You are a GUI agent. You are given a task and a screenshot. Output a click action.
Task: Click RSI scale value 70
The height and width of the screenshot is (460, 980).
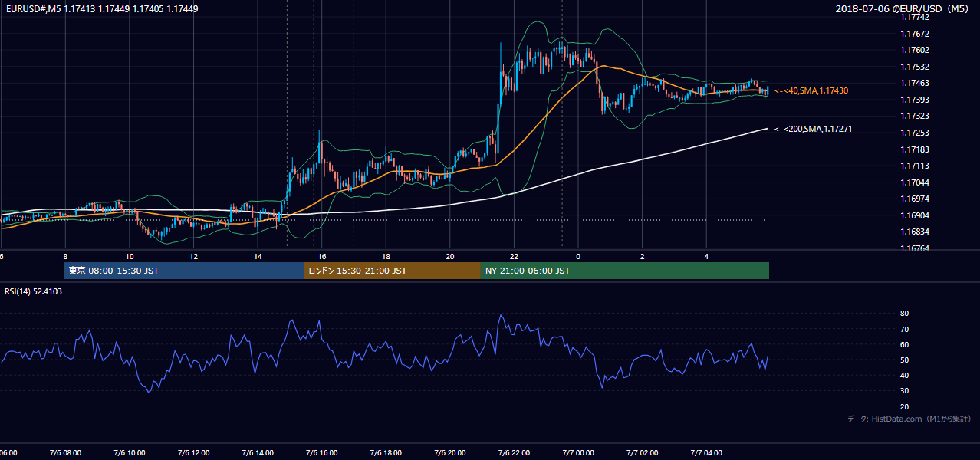point(905,329)
